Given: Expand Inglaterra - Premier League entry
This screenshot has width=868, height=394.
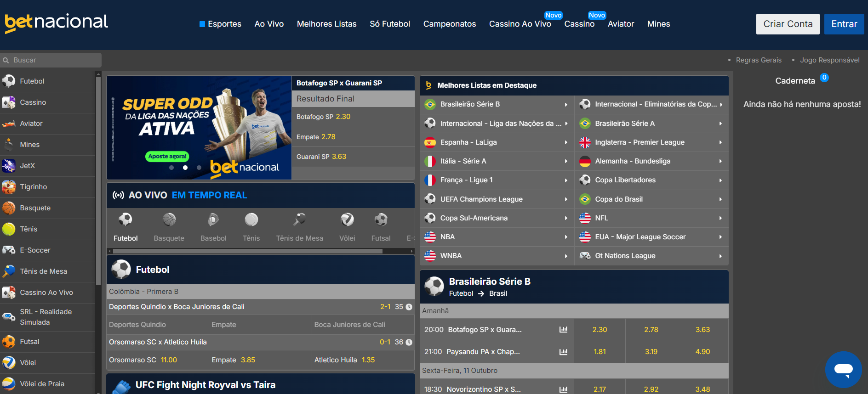Looking at the screenshot, I should (x=651, y=142).
